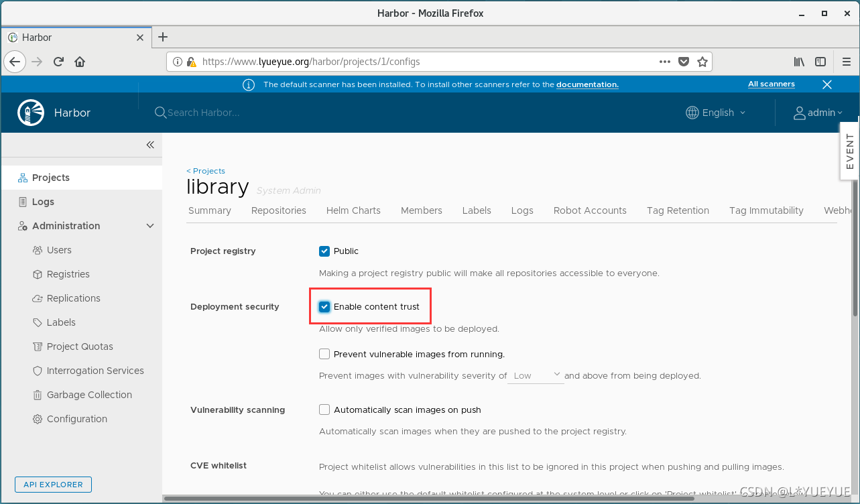Open the vulnerability severity Low dropdown
This screenshot has height=504, width=860.
pyautogui.click(x=536, y=375)
